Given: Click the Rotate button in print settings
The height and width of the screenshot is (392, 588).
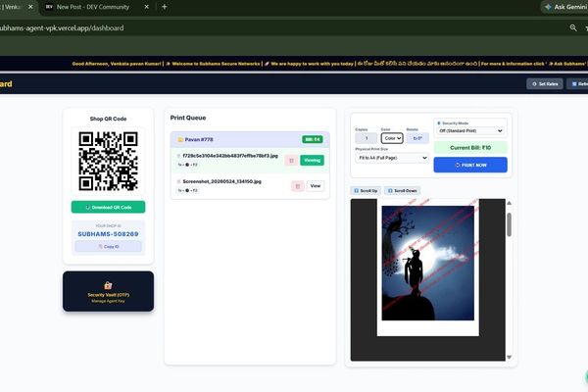Looking at the screenshot, I should 417,138.
